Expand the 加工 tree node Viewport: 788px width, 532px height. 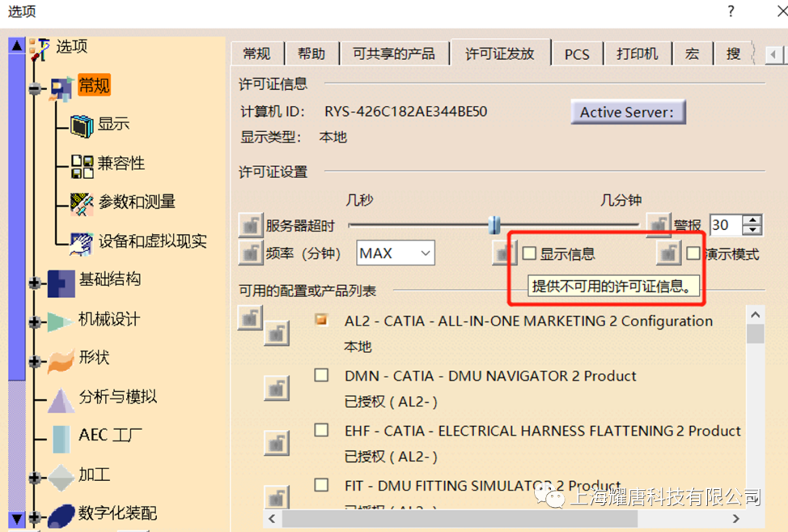point(35,478)
